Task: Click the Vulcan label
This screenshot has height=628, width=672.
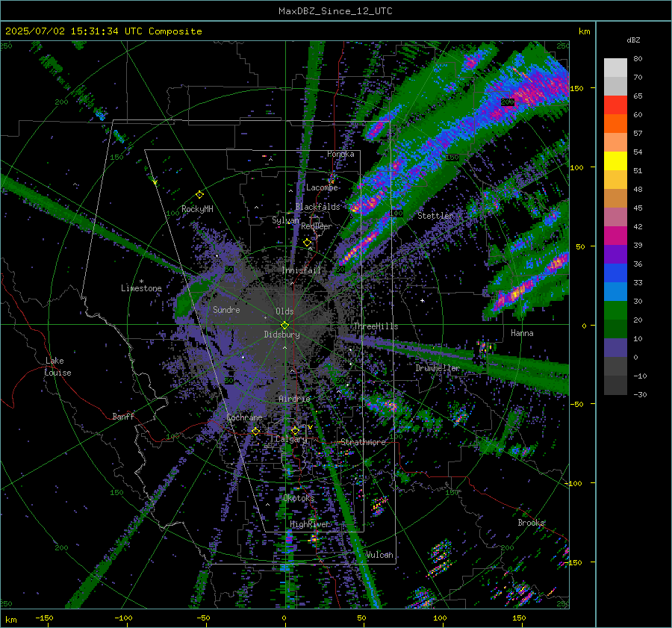Action: [x=379, y=555]
